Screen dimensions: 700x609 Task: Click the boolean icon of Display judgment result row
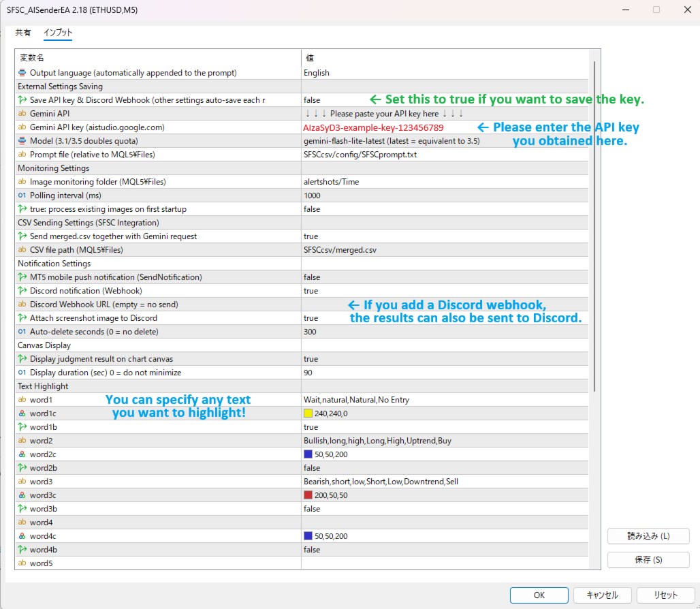22,358
